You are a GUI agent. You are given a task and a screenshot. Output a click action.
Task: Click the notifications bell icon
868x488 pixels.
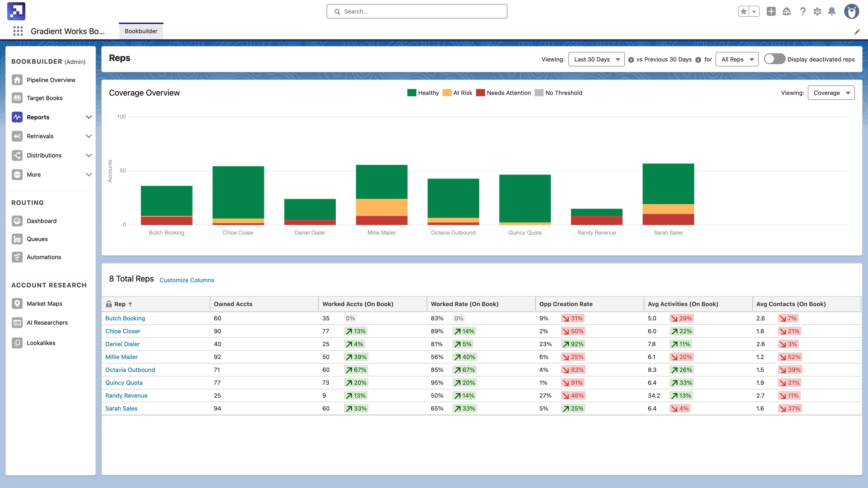[x=832, y=12]
